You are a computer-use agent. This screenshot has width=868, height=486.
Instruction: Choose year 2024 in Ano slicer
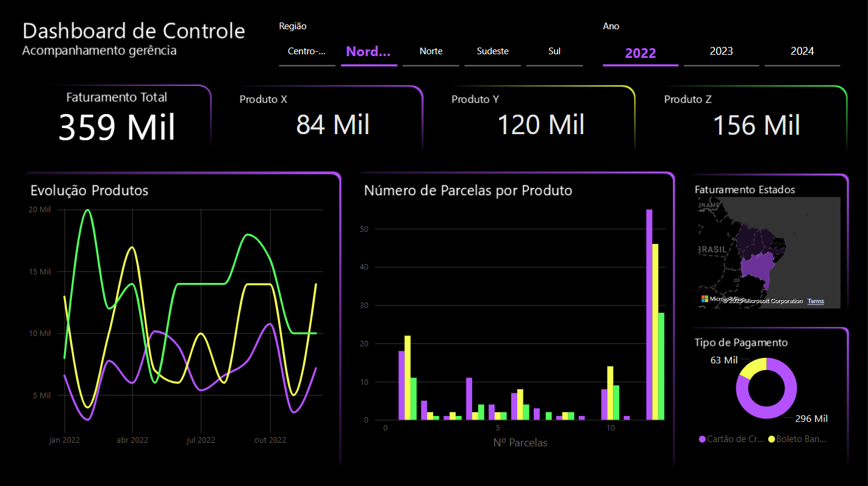point(802,52)
